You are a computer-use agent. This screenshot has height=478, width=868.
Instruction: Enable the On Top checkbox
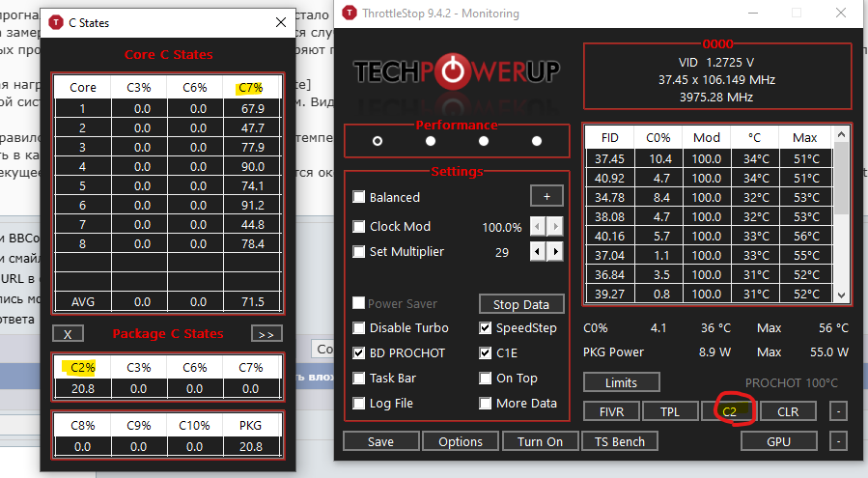(x=485, y=378)
